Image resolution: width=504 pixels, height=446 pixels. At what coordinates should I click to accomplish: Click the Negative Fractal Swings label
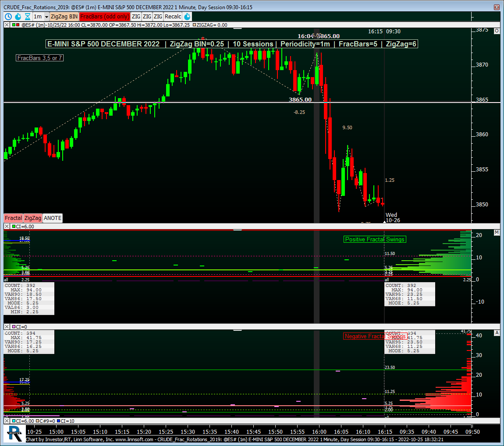375,336
